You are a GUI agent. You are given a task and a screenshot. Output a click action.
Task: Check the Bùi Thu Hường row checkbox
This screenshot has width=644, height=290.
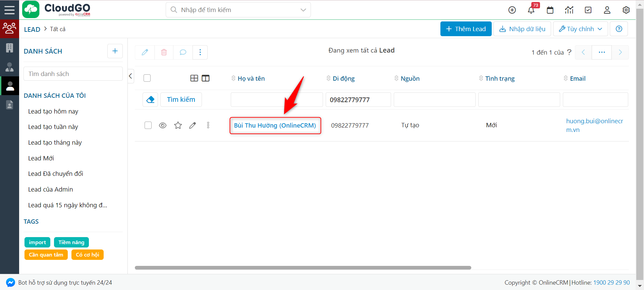[x=148, y=125]
